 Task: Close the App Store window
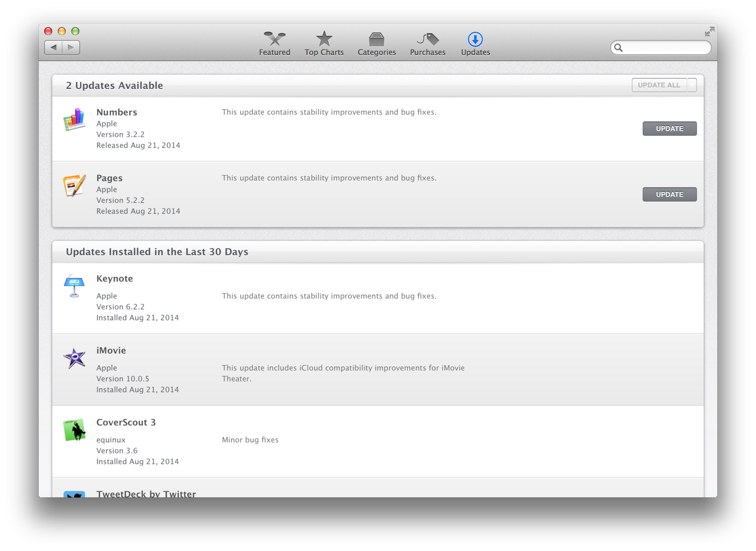click(48, 31)
